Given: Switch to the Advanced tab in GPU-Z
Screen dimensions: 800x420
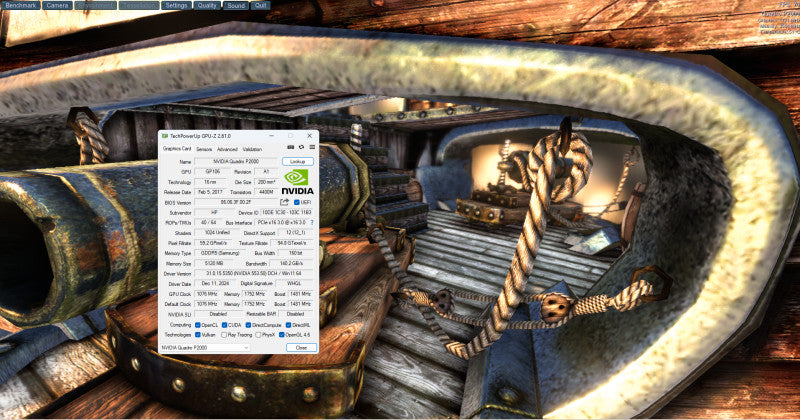Looking at the screenshot, I should [227, 149].
